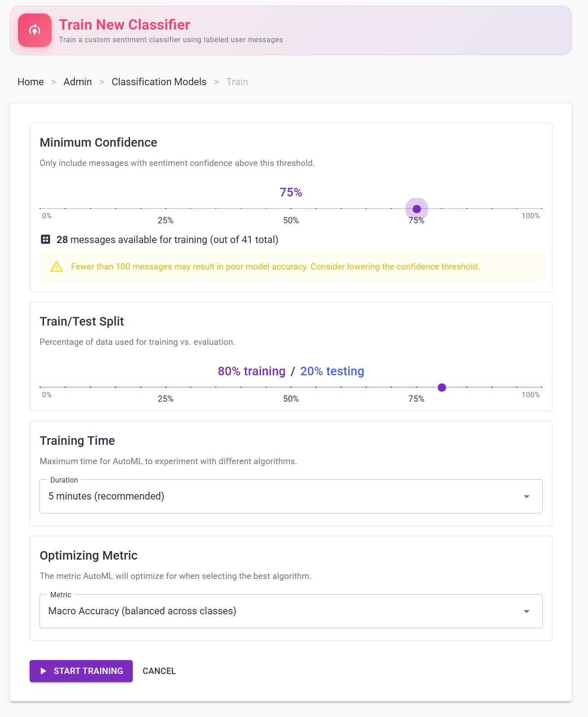Click the yellow warning triangle icon

pyautogui.click(x=57, y=267)
